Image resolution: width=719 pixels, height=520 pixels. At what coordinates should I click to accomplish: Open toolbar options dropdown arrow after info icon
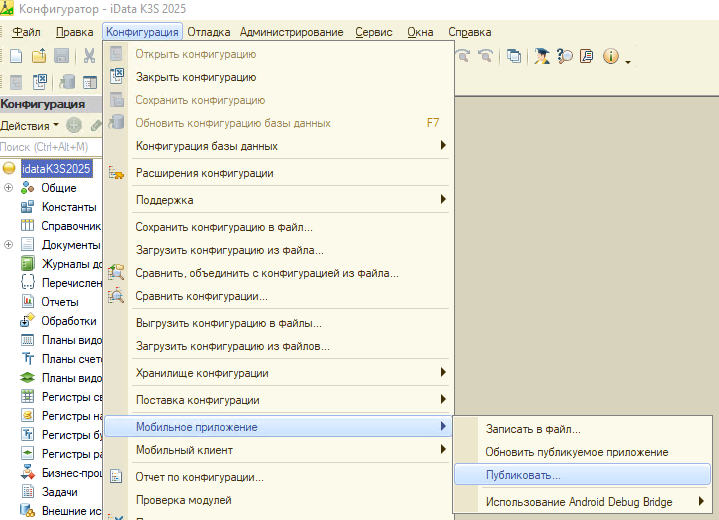click(x=628, y=61)
